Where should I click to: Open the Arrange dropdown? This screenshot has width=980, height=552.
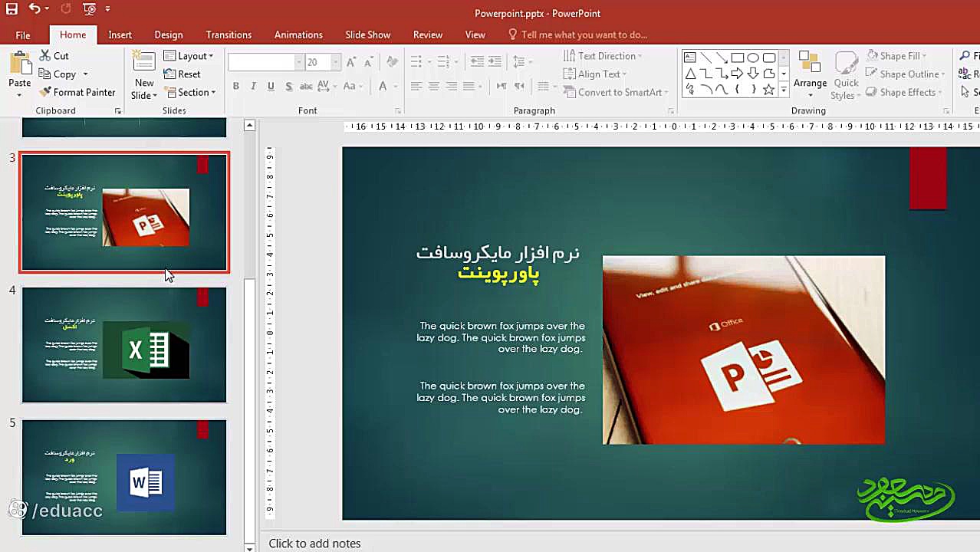[810, 75]
